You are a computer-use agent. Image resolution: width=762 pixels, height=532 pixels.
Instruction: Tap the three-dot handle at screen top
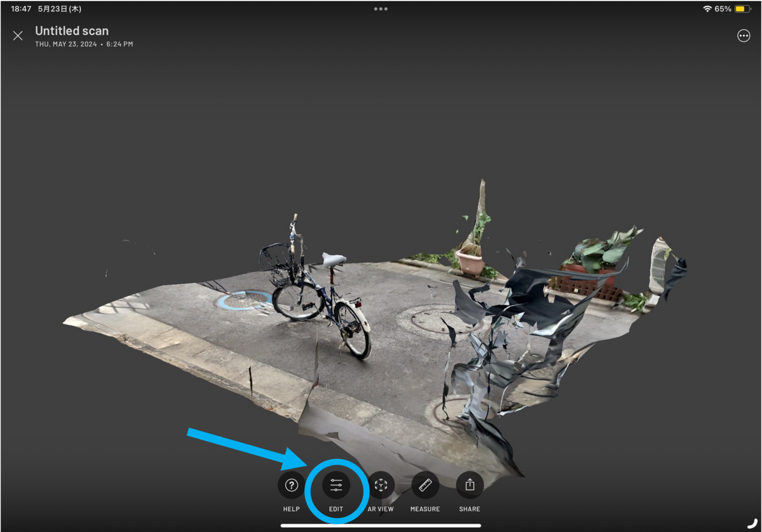[381, 8]
